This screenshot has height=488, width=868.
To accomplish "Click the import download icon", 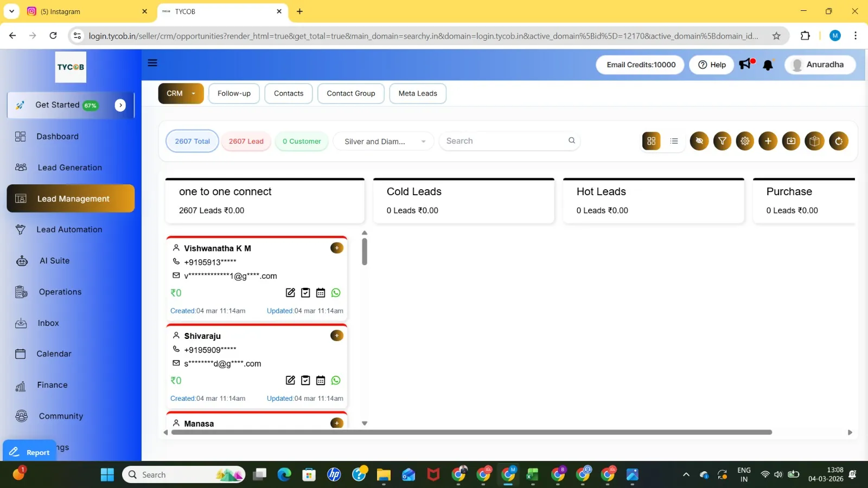I will pos(791,141).
